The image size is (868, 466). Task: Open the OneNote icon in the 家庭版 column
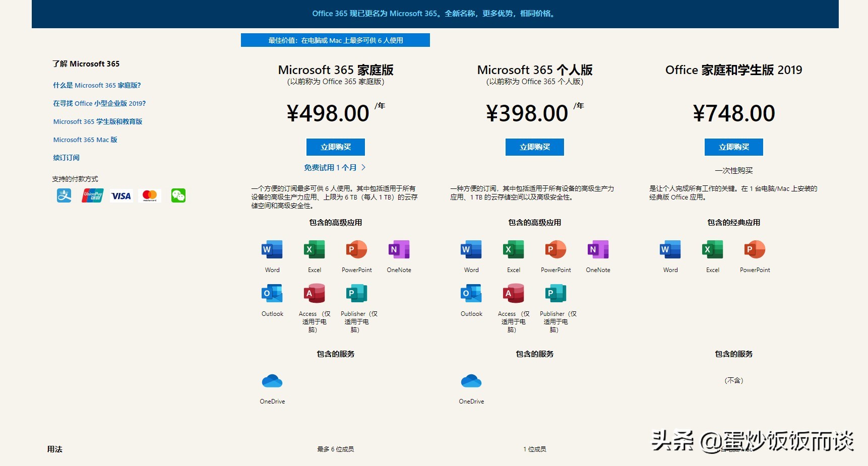(398, 249)
